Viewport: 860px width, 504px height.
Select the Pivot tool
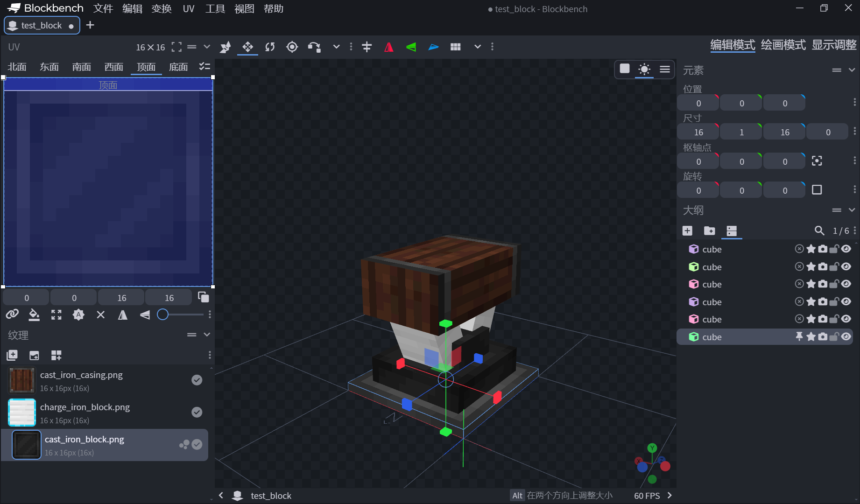[x=292, y=47]
